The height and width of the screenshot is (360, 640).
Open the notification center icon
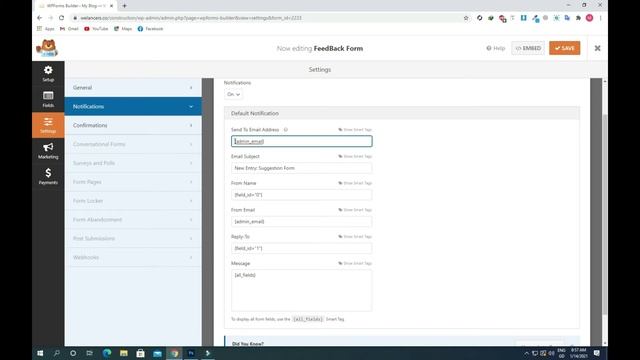click(x=597, y=353)
